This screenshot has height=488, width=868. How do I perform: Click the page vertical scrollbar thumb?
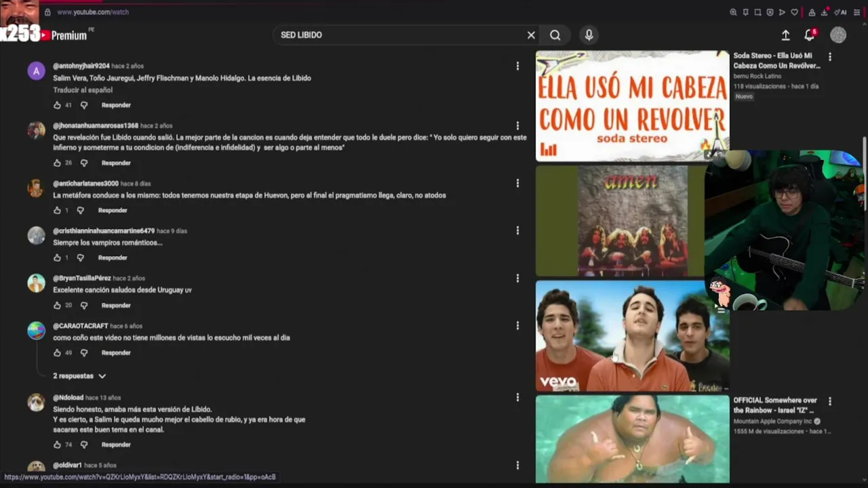[x=865, y=173]
